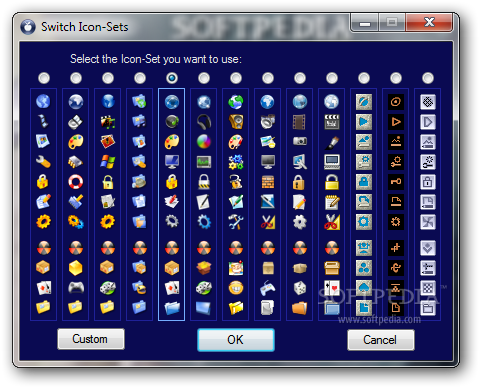
Task: Click the dark gamepad icon
Action: [x=76, y=288]
